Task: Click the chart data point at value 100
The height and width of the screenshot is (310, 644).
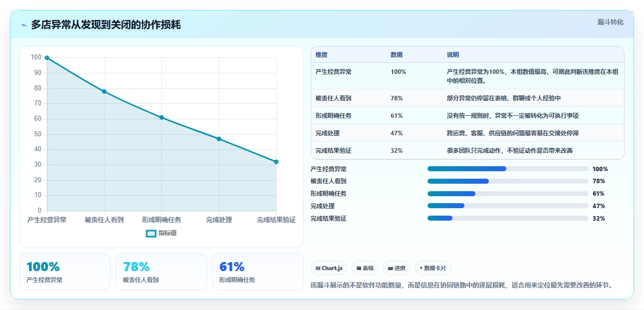Action: (x=47, y=58)
